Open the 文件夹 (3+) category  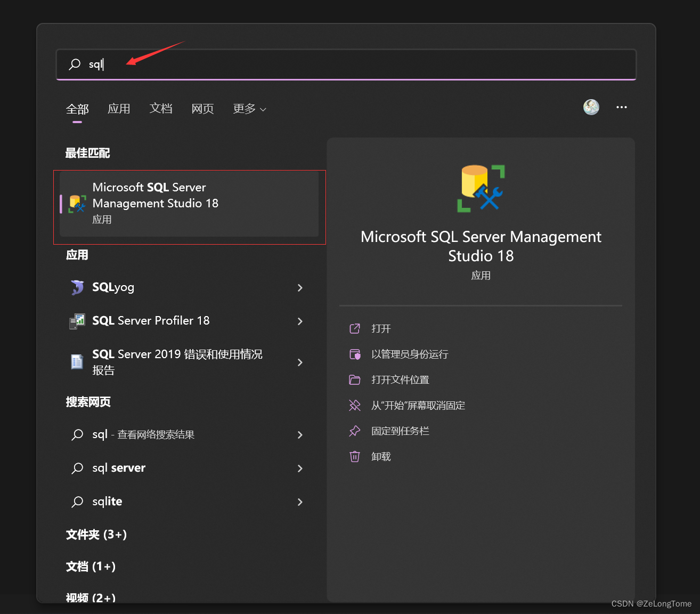(x=96, y=535)
